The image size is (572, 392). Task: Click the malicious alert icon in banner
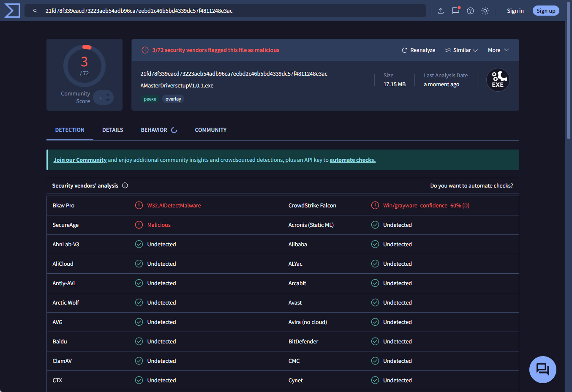coord(145,50)
